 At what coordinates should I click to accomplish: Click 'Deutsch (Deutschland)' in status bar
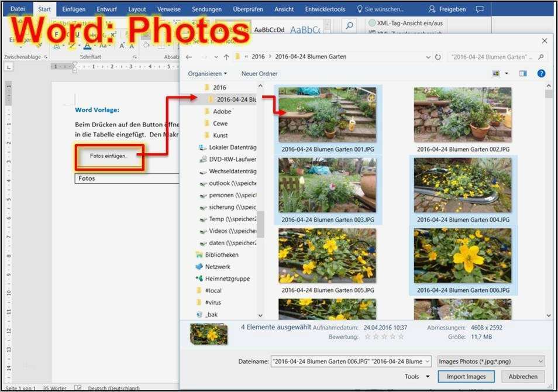(114, 388)
